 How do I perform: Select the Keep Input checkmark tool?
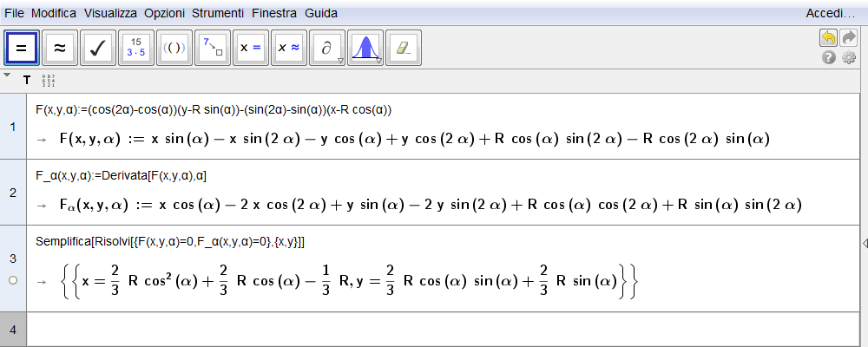tap(98, 49)
